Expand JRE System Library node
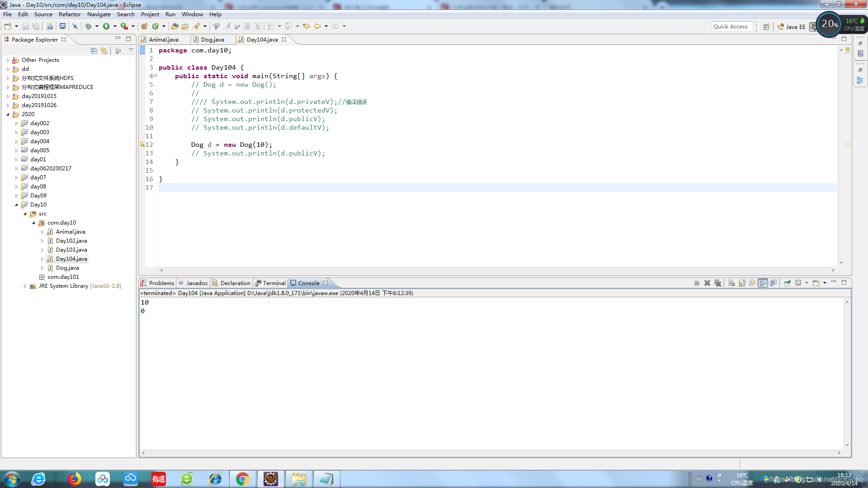Image resolution: width=868 pixels, height=488 pixels. pyautogui.click(x=25, y=286)
